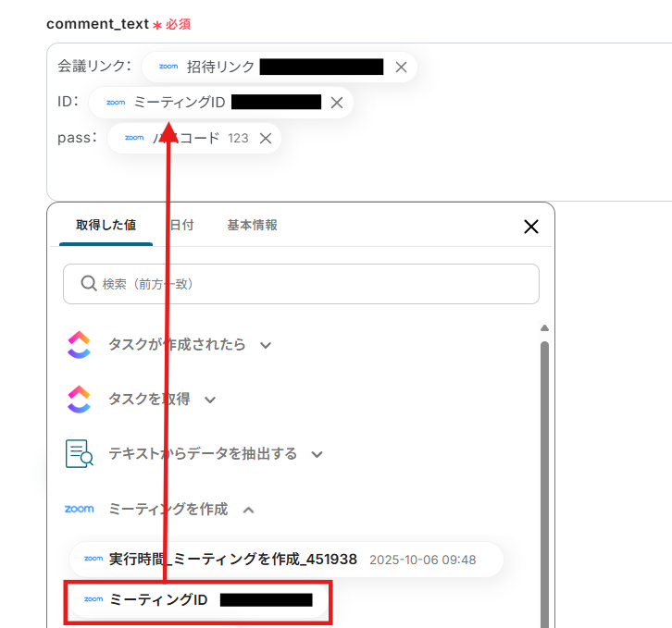Close the 取得した値 picker panel
The width and height of the screenshot is (672, 628).
(531, 227)
